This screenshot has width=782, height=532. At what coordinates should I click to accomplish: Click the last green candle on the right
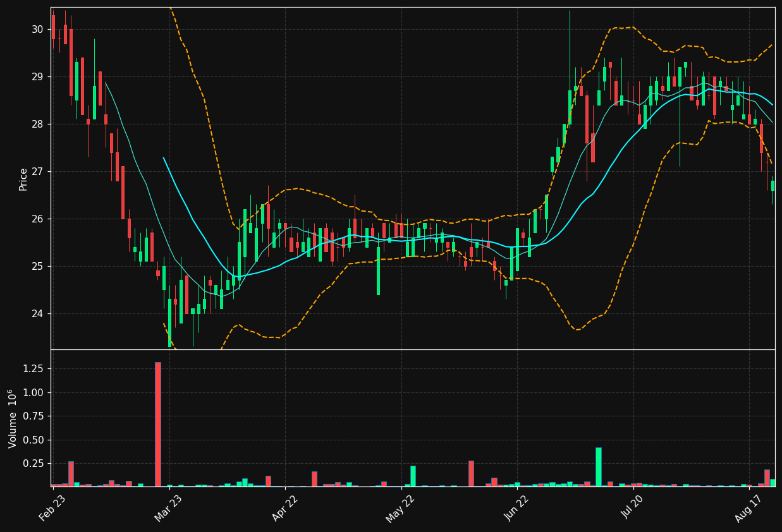pyautogui.click(x=773, y=186)
